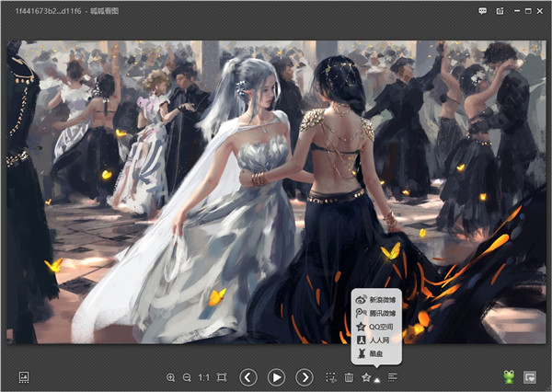Start the slideshow play button
The image size is (552, 392).
[x=276, y=377]
